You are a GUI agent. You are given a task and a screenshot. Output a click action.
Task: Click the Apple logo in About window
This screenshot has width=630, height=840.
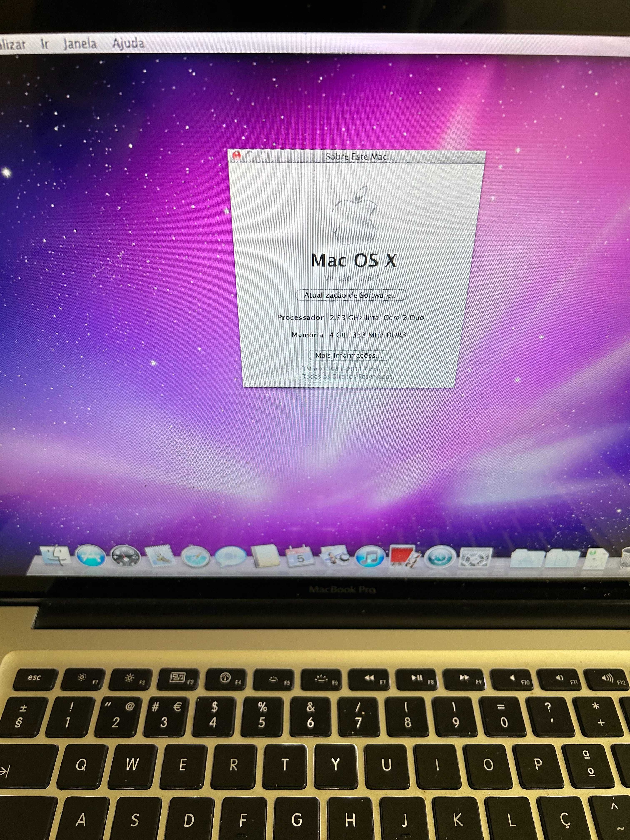pyautogui.click(x=355, y=215)
